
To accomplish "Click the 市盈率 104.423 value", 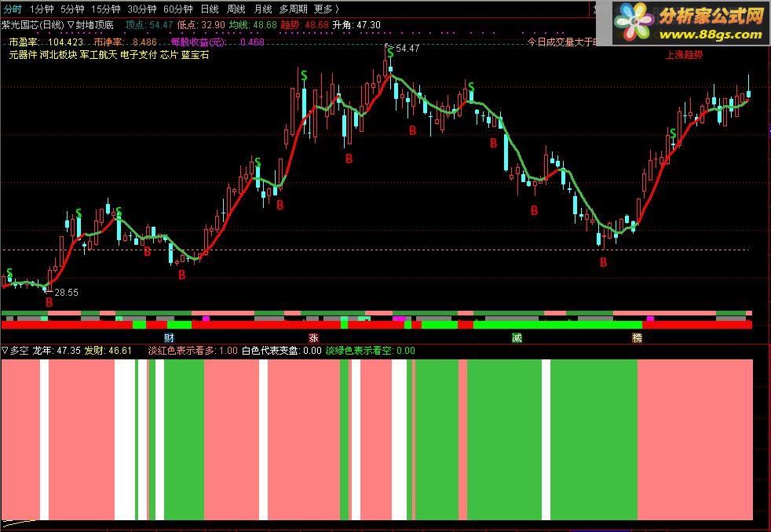I will (x=65, y=42).
